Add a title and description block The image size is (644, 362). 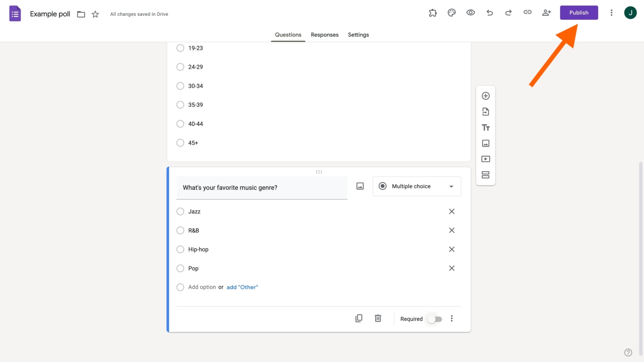pyautogui.click(x=486, y=127)
